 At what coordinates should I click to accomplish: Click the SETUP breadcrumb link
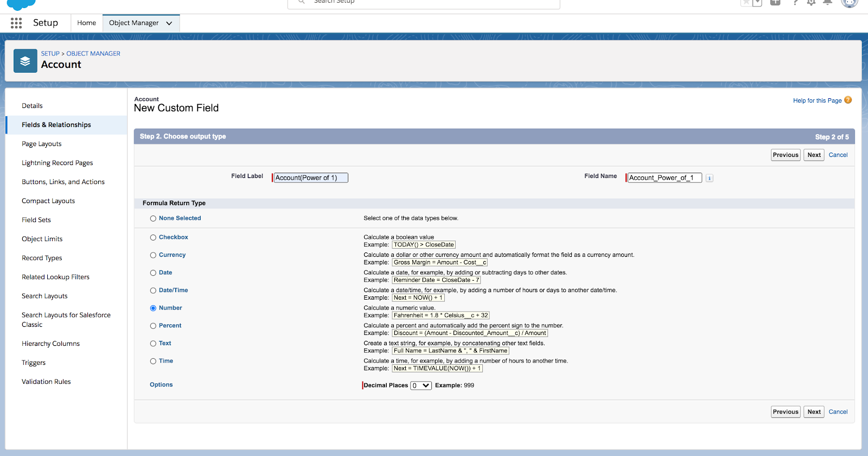50,54
